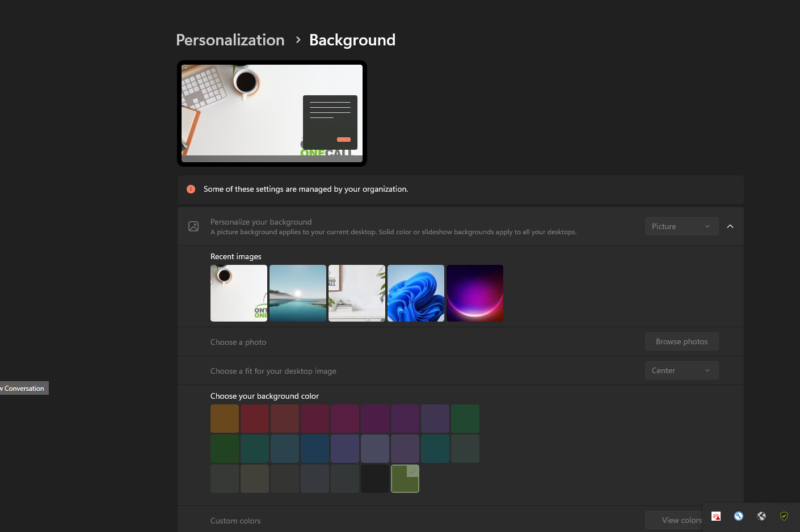Select the purple eclipse wallpaper thumbnail
This screenshot has height=532, width=800.
point(475,293)
